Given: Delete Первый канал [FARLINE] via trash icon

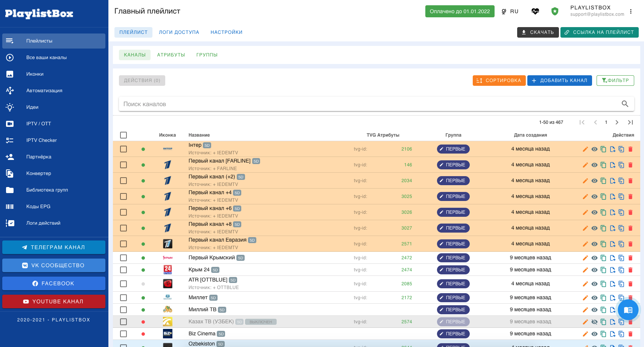Looking at the screenshot, I should (630, 165).
